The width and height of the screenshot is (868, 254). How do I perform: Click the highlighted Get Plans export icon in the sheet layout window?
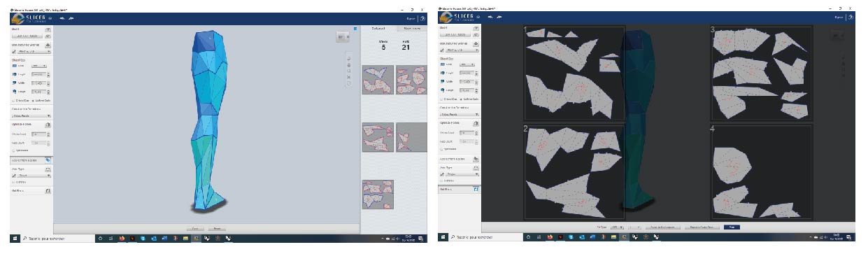(476, 189)
